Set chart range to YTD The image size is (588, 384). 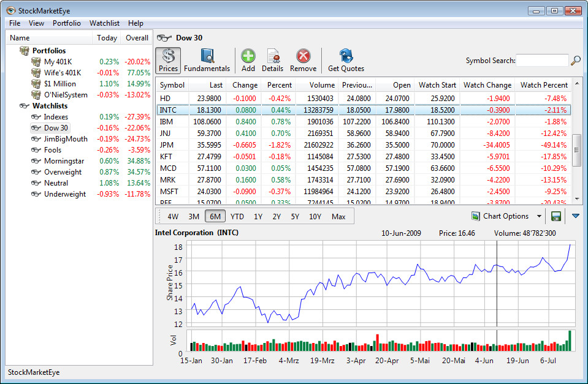(x=237, y=217)
